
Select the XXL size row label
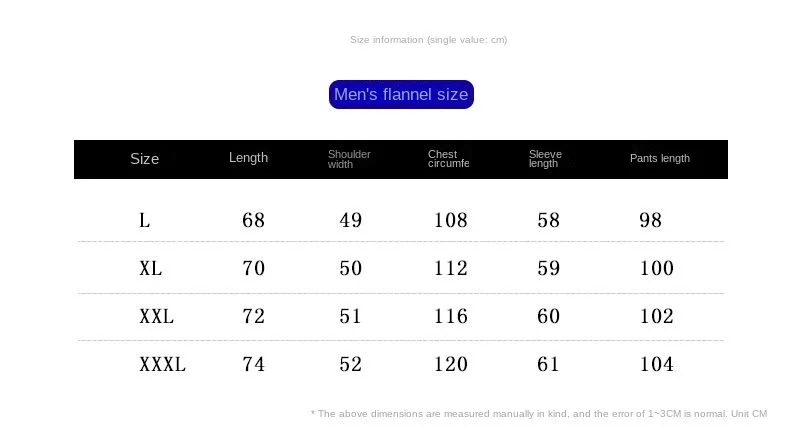pyautogui.click(x=156, y=316)
